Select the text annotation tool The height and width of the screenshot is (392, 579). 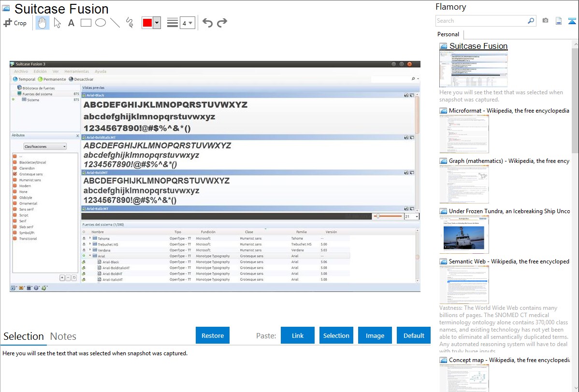click(x=71, y=23)
